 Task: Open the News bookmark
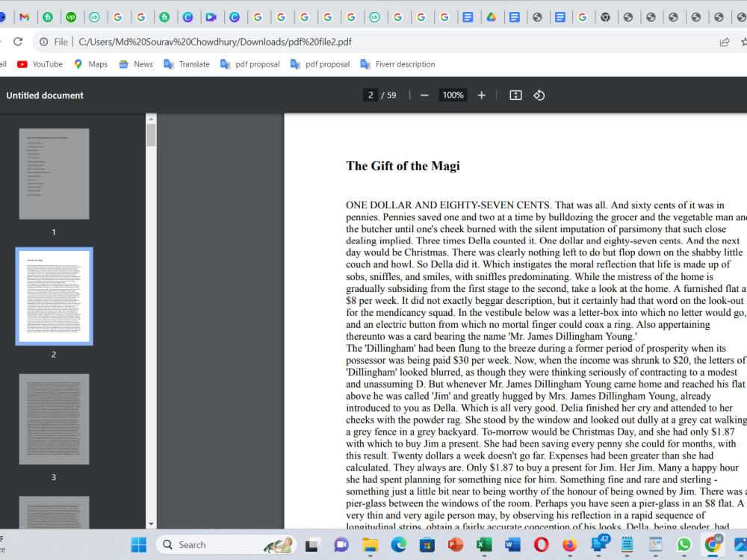pos(136,64)
